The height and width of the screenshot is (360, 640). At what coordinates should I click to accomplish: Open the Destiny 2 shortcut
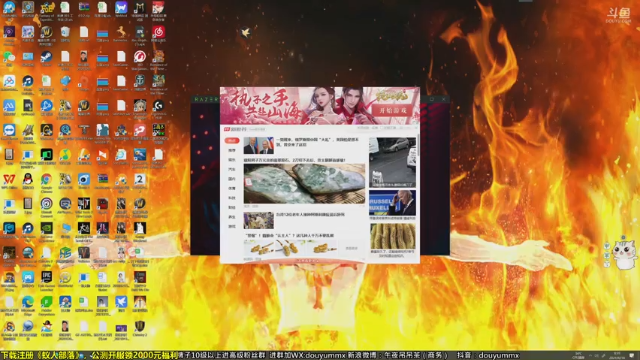click(140, 326)
